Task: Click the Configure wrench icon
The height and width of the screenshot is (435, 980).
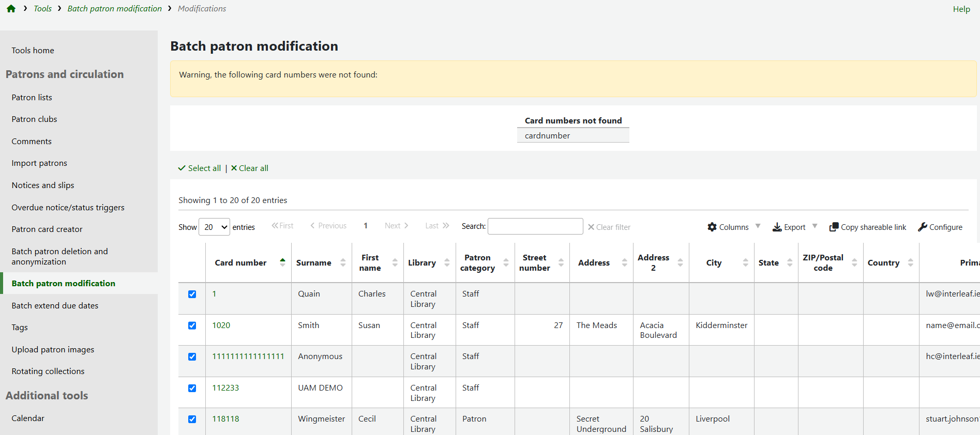Action: pos(923,227)
